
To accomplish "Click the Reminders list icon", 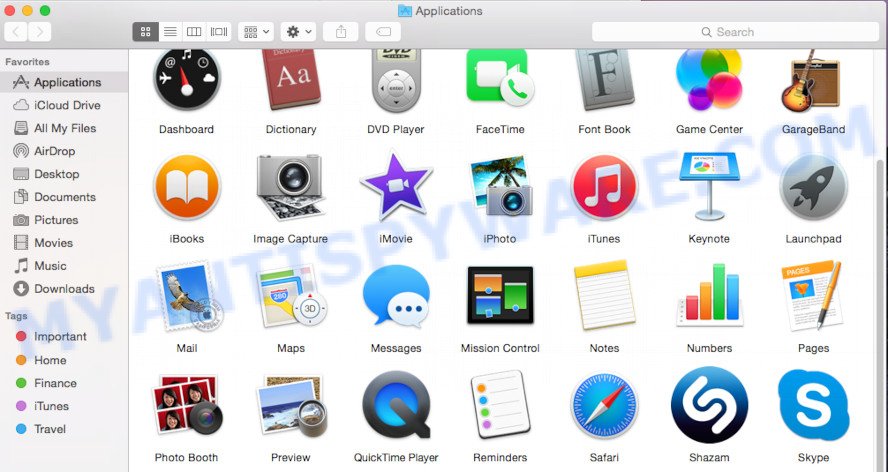I will 500,405.
